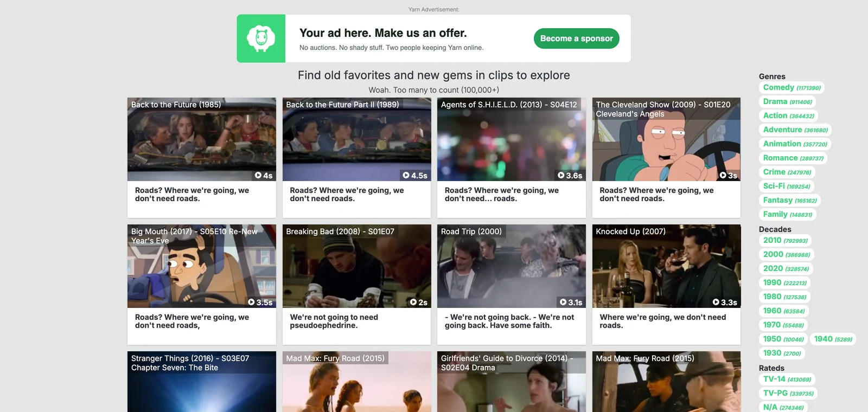Click the quote caption under the Big Mouth clip
868x412 pixels.
pos(192,321)
